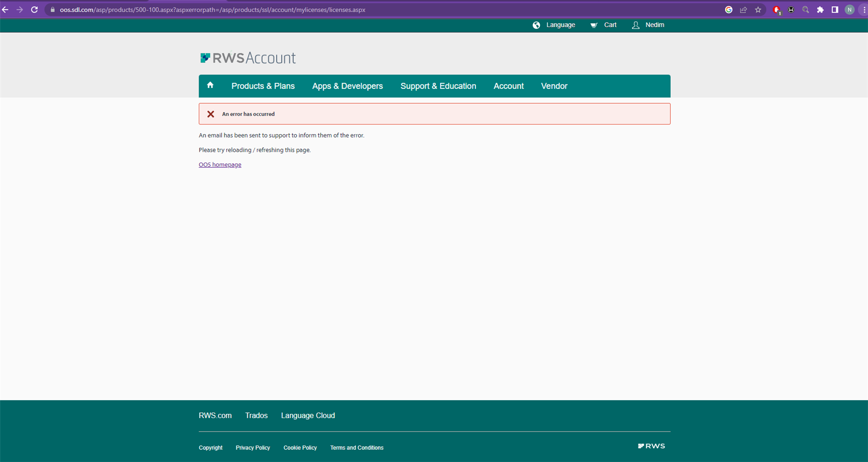Open the Extensions puzzle piece menu
This screenshot has width=868, height=462.
pos(820,10)
